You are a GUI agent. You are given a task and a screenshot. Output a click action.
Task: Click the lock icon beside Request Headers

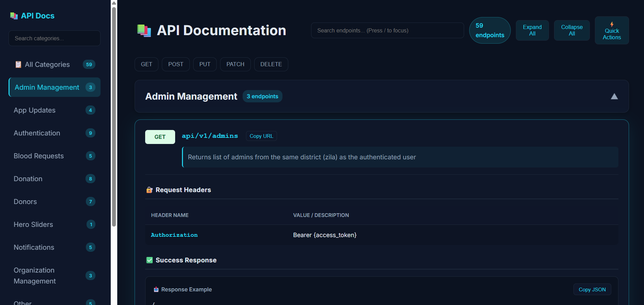[x=149, y=190]
